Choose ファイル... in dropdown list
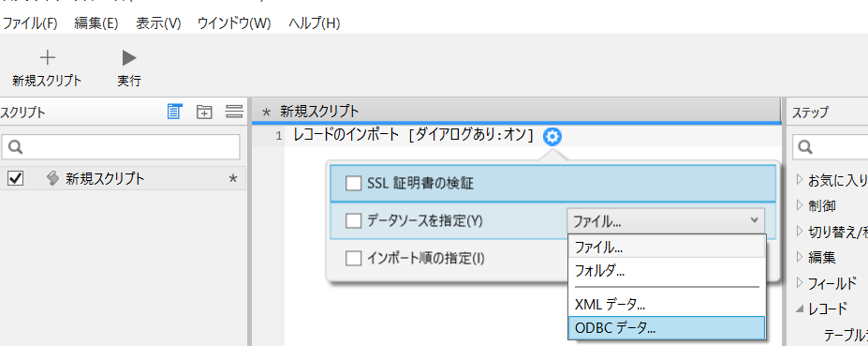 pos(667,247)
